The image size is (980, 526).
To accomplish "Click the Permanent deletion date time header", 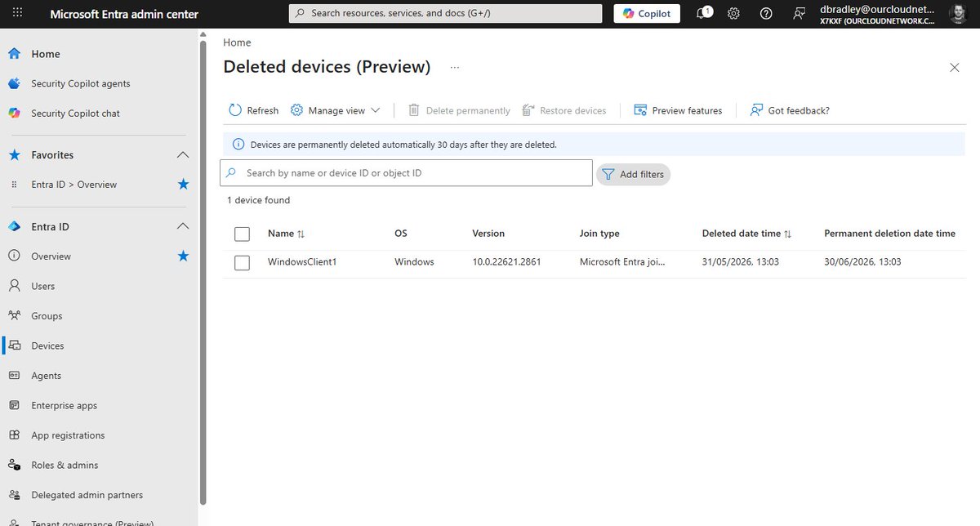I will point(889,234).
